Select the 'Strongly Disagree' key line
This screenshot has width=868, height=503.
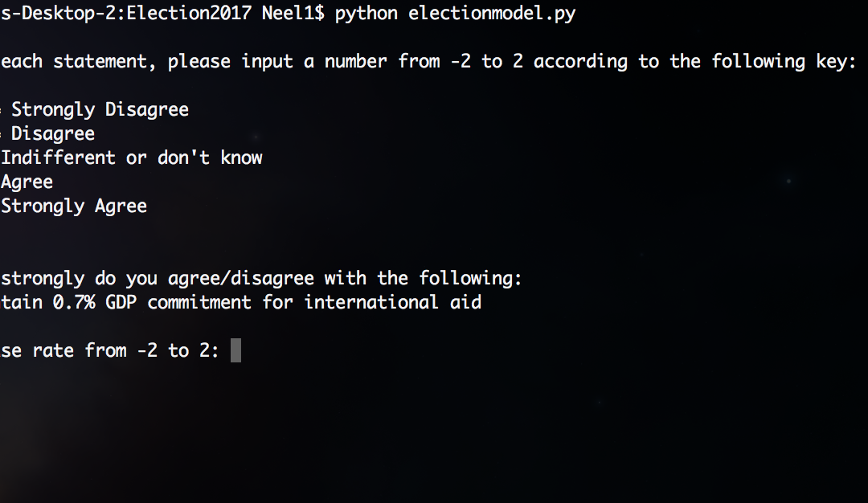point(100,109)
